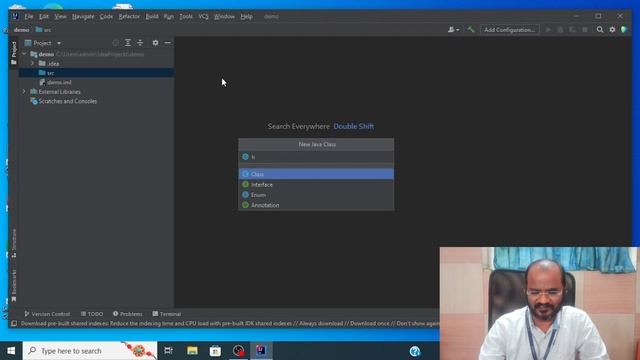Click the Run with Coverage icon
Image resolution: width=640 pixels, height=360 pixels.
[572, 30]
